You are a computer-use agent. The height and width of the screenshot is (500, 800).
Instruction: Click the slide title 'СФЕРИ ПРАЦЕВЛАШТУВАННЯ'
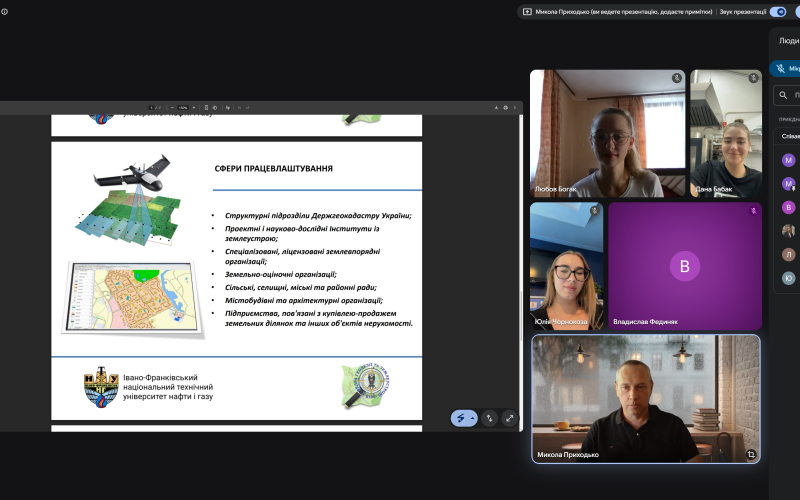click(x=273, y=168)
